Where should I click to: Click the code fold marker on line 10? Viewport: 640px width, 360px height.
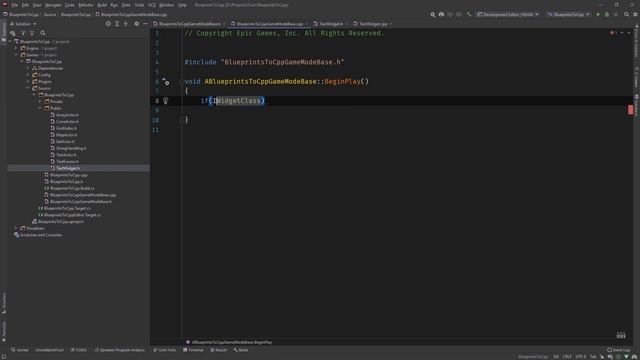click(182, 120)
